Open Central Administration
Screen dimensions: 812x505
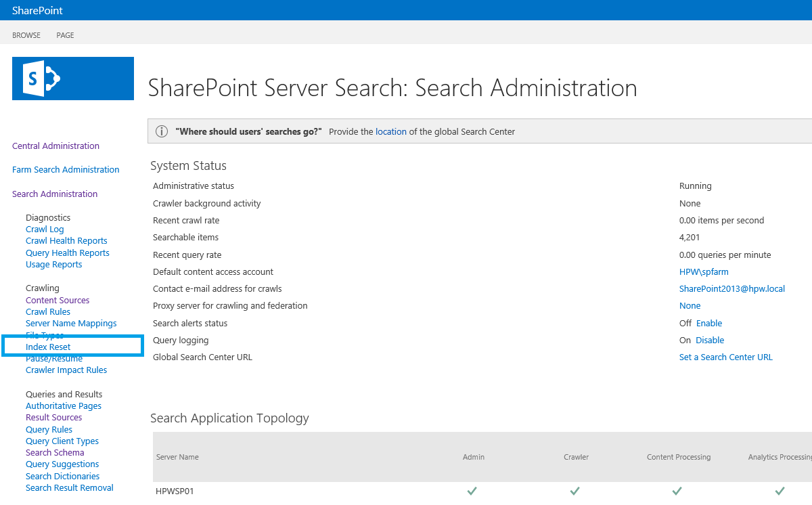[55, 146]
